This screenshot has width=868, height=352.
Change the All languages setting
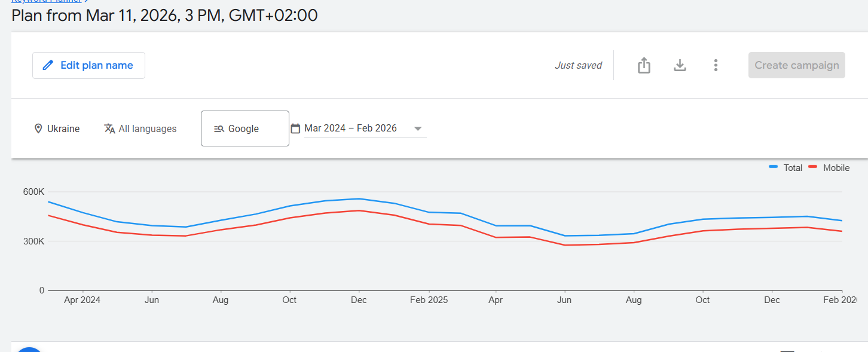click(147, 128)
